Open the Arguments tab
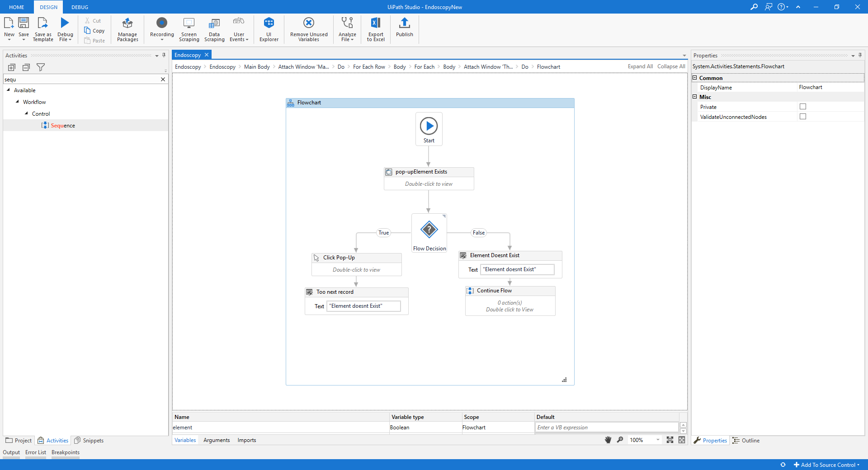Screen dimensions: 868x470 (x=216, y=440)
